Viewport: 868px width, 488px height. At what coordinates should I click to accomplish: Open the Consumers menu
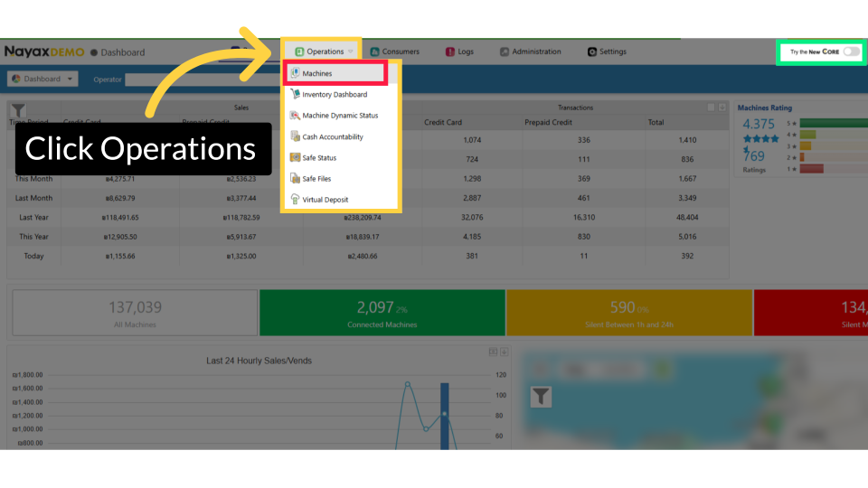point(394,52)
